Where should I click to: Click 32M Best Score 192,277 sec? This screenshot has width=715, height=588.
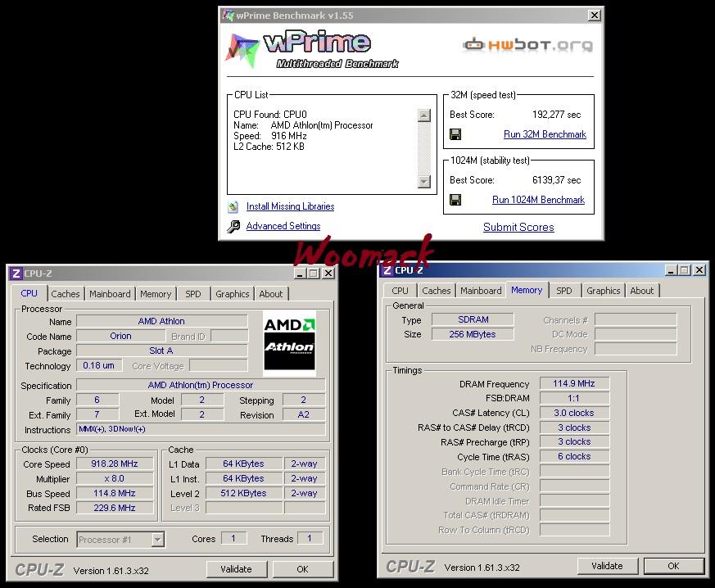point(556,115)
